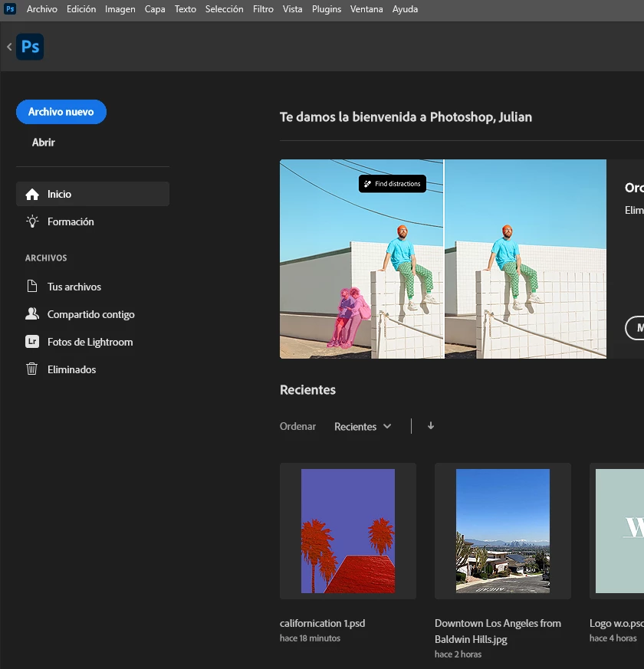Click the person icon beside Compartido contigo
The height and width of the screenshot is (669, 644).
pyautogui.click(x=32, y=314)
